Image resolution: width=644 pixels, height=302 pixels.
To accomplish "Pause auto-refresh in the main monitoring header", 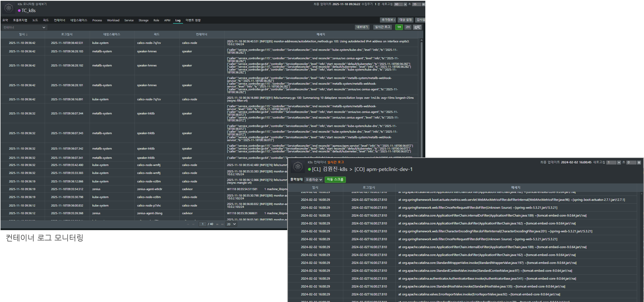I will [x=423, y=4].
